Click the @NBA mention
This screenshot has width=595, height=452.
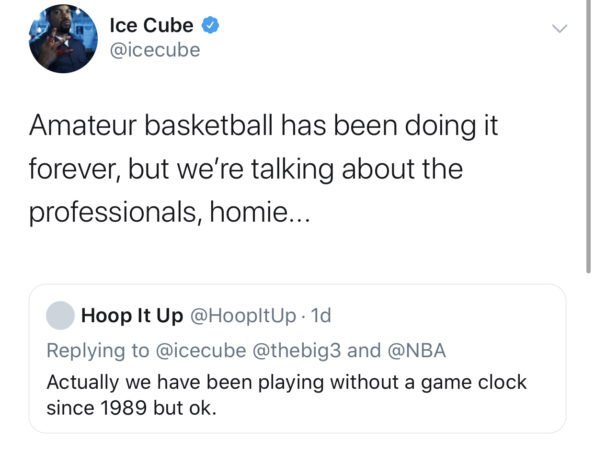coord(417,350)
